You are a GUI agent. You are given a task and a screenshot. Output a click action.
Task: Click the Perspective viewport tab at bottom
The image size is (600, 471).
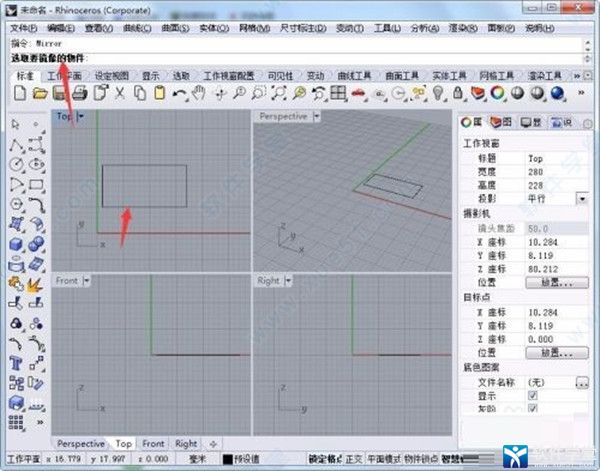(x=81, y=443)
